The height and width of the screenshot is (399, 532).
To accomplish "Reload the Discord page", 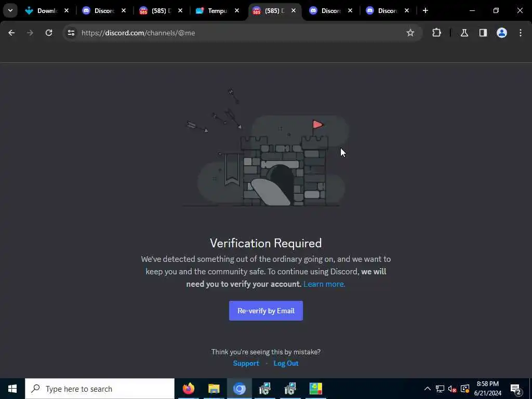I will tap(49, 33).
